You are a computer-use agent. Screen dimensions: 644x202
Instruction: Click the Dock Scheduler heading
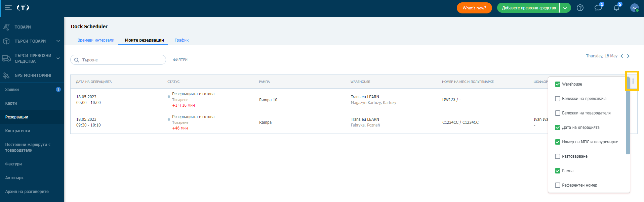click(89, 27)
